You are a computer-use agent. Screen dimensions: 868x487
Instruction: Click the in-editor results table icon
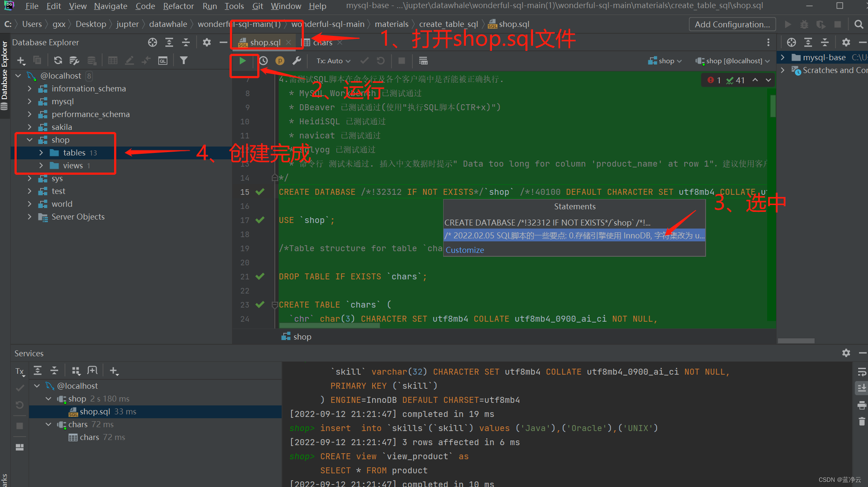click(x=423, y=61)
